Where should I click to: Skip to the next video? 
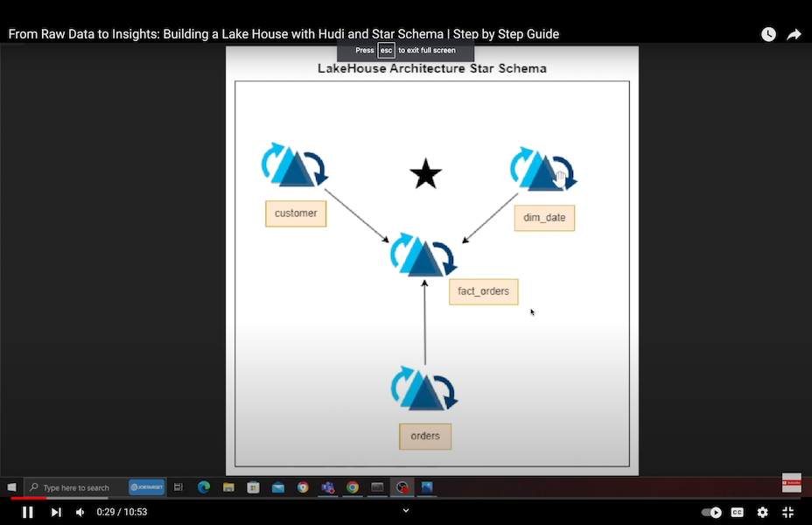tap(56, 512)
